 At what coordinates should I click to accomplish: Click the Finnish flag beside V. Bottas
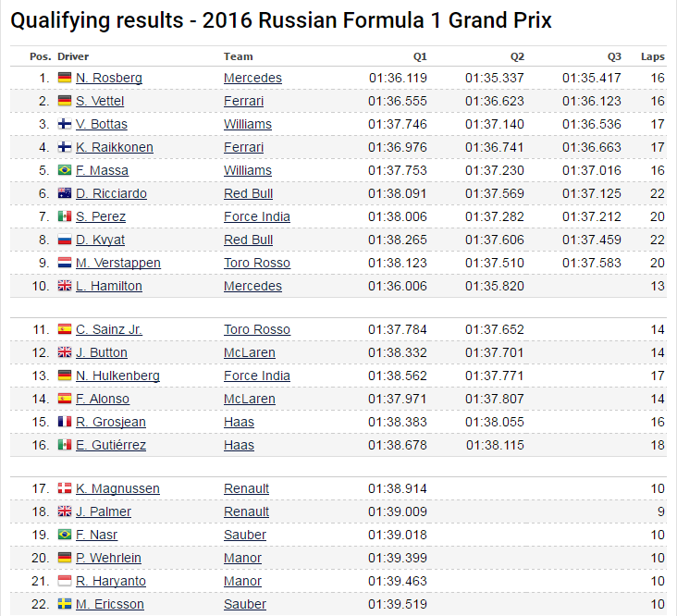click(64, 124)
